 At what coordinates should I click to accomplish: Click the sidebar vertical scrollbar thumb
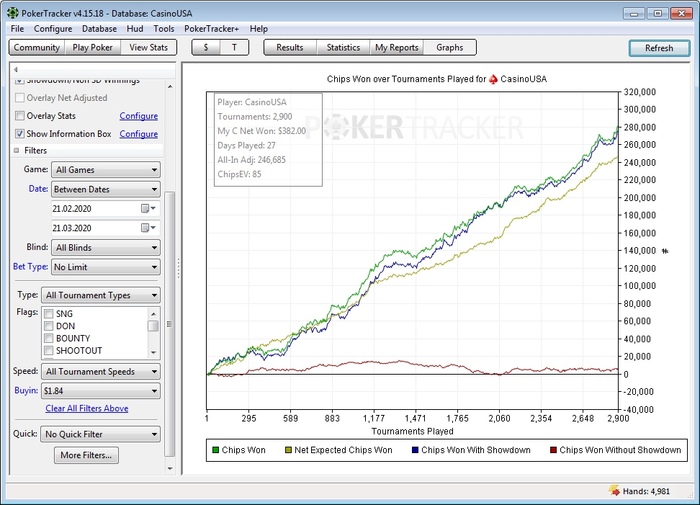170,325
